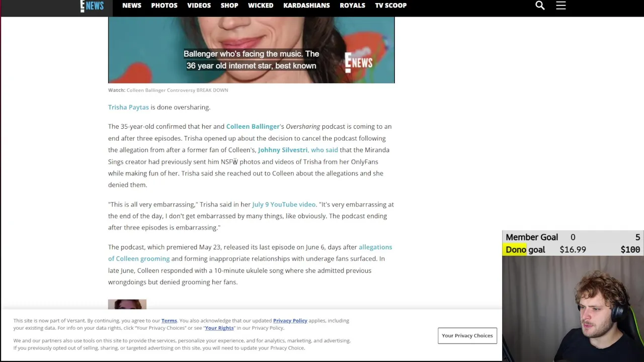Open the hamburger menu icon
The height and width of the screenshot is (362, 644).
pos(561,6)
